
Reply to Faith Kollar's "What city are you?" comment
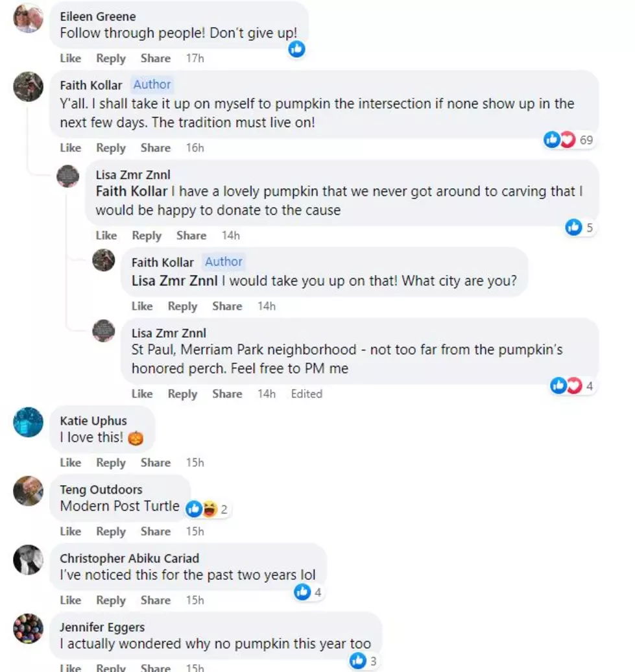tap(182, 306)
